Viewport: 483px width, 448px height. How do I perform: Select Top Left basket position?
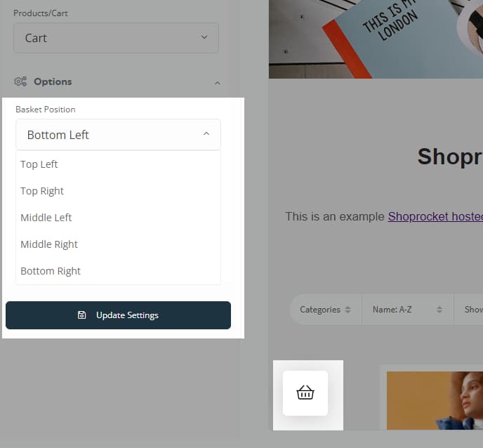click(x=39, y=164)
